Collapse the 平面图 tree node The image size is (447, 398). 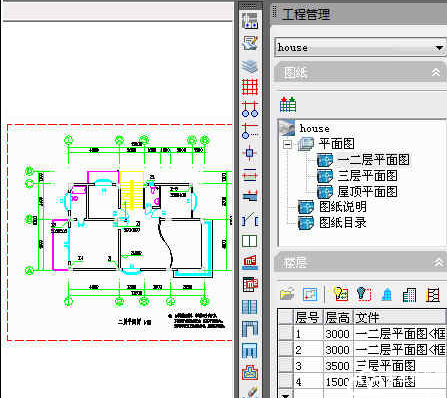tap(287, 144)
